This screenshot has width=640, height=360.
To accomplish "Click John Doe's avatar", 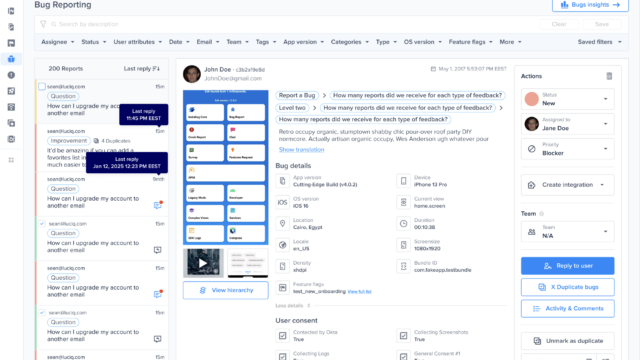I will click(192, 74).
